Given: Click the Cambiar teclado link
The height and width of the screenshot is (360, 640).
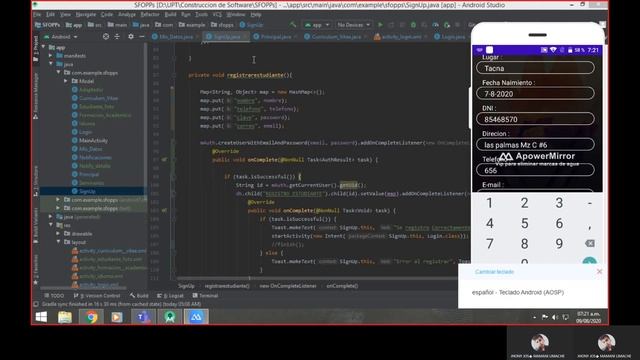Looking at the screenshot, I should [x=494, y=271].
